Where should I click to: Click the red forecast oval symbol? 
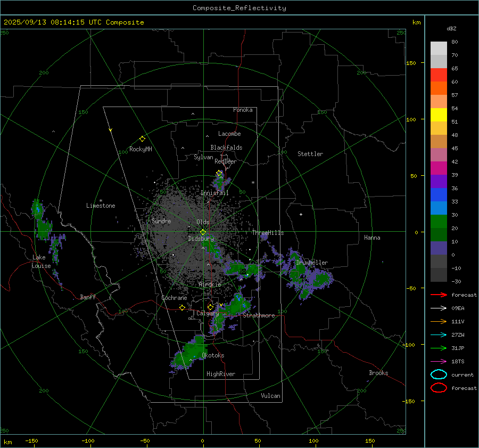coord(439,388)
